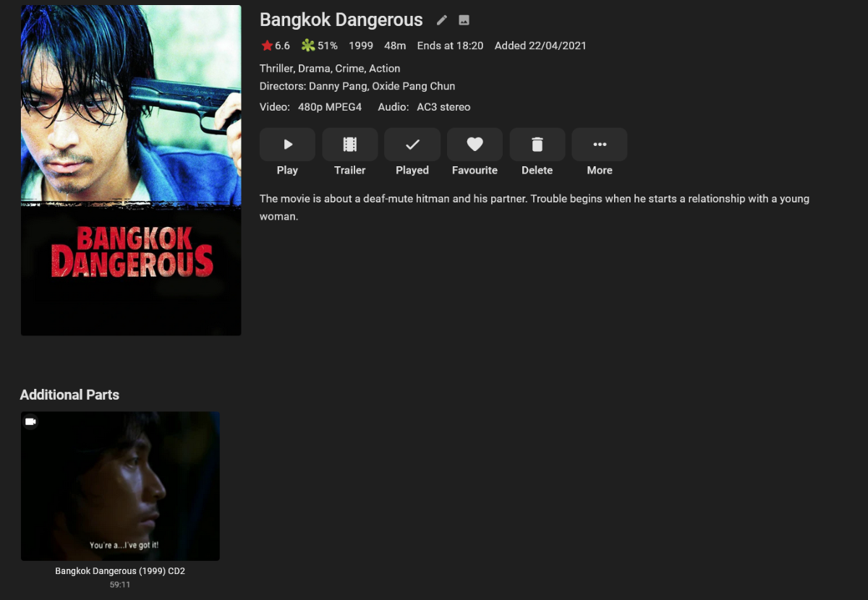Click the 59:11 runtime text
This screenshot has width=868, height=600.
pyautogui.click(x=120, y=584)
